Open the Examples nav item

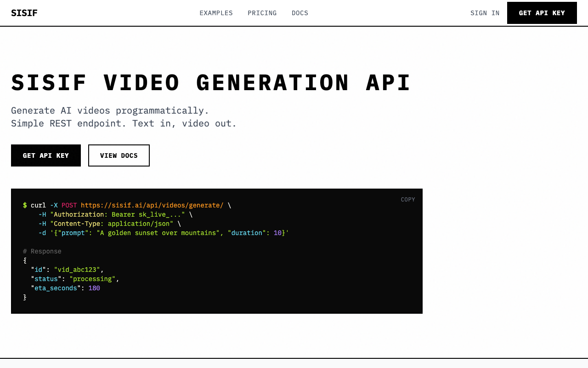216,13
